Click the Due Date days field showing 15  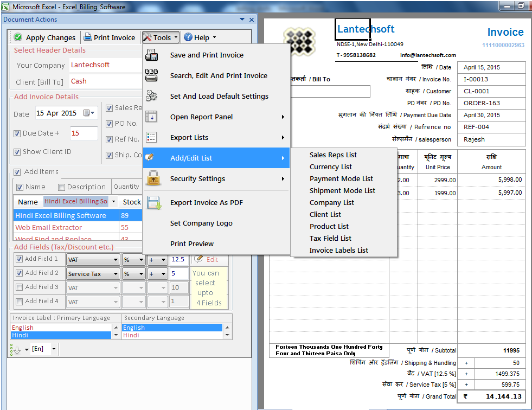click(84, 133)
